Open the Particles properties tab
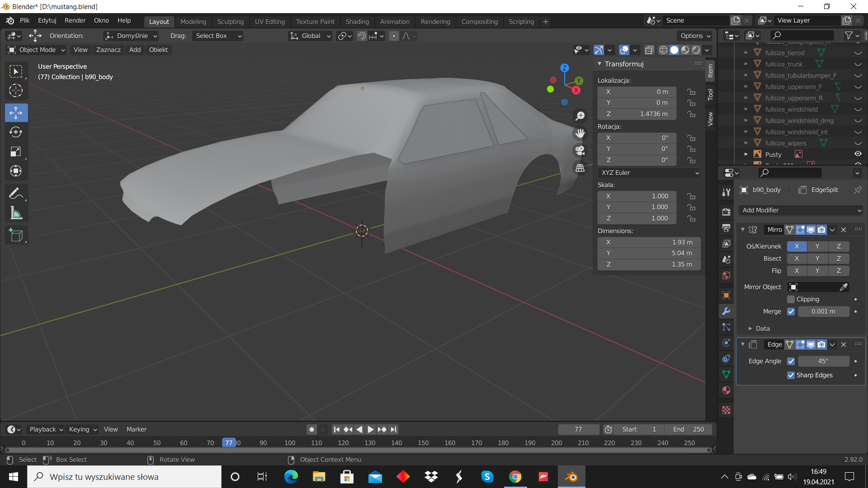868x488 pixels. (726, 327)
